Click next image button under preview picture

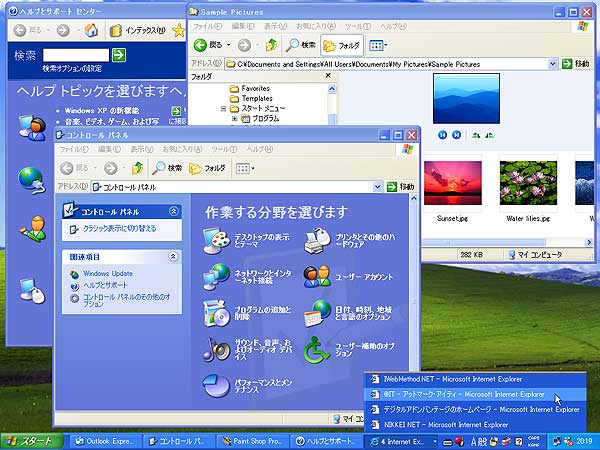457,135
